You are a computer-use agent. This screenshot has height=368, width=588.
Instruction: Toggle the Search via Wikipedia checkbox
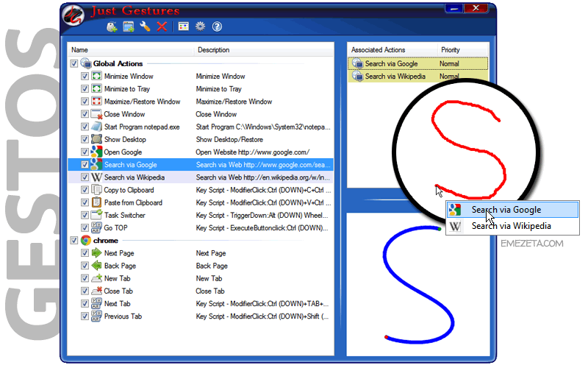tap(85, 177)
